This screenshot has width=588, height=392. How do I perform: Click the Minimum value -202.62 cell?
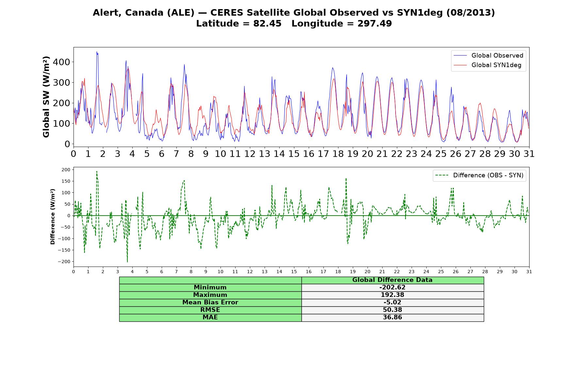[393, 287]
